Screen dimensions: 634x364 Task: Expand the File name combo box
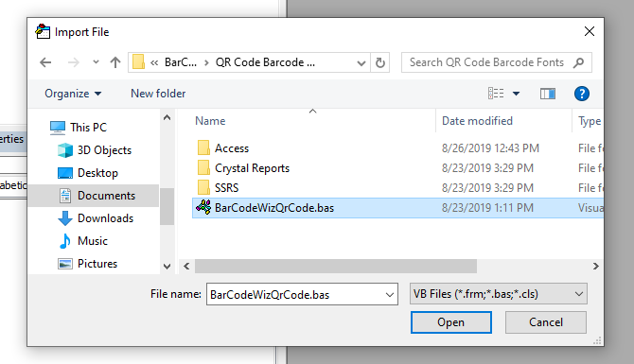pyautogui.click(x=390, y=295)
